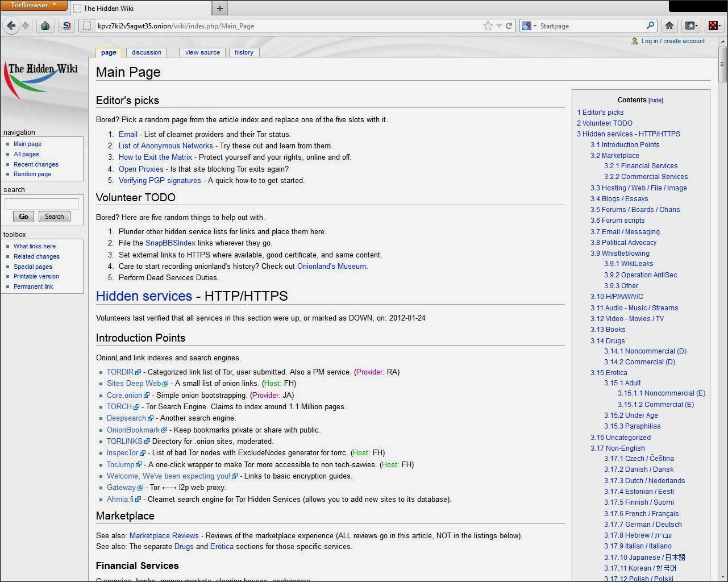Open Special pages in toolbox

pos(33,267)
